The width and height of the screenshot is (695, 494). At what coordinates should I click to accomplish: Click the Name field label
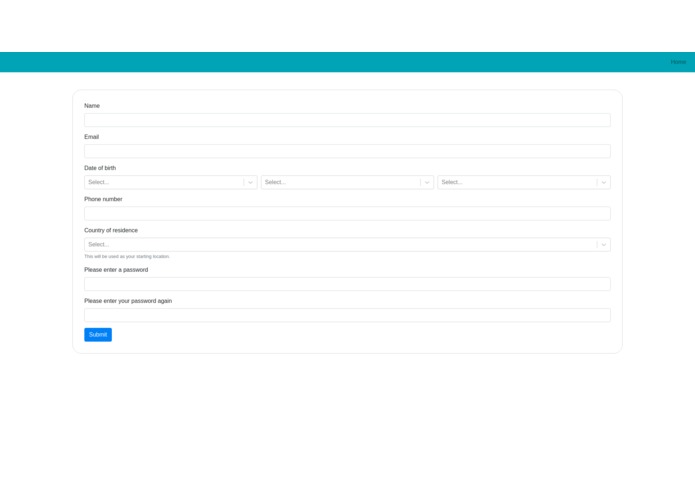click(92, 106)
